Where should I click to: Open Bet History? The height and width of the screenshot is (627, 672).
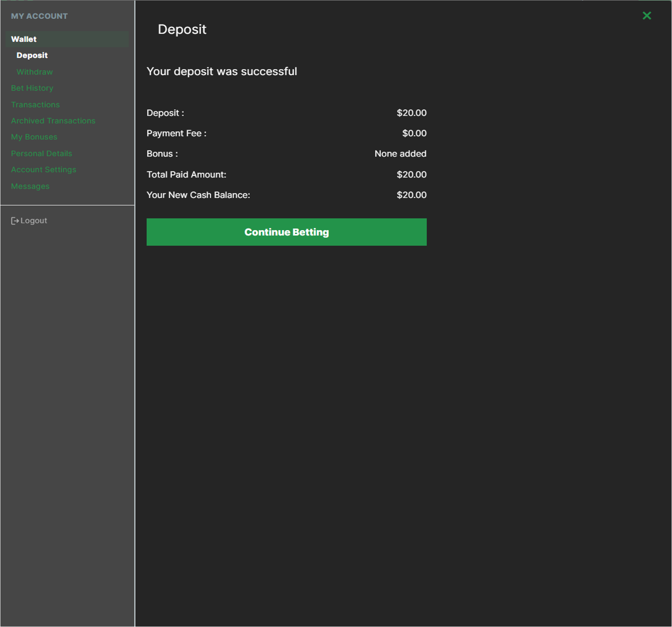click(x=32, y=88)
